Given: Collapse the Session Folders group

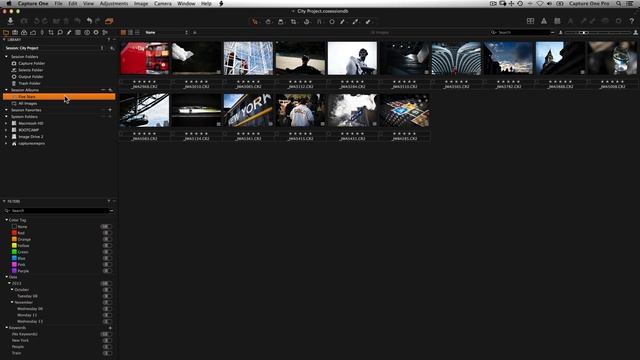Looking at the screenshot, I should click(6, 56).
